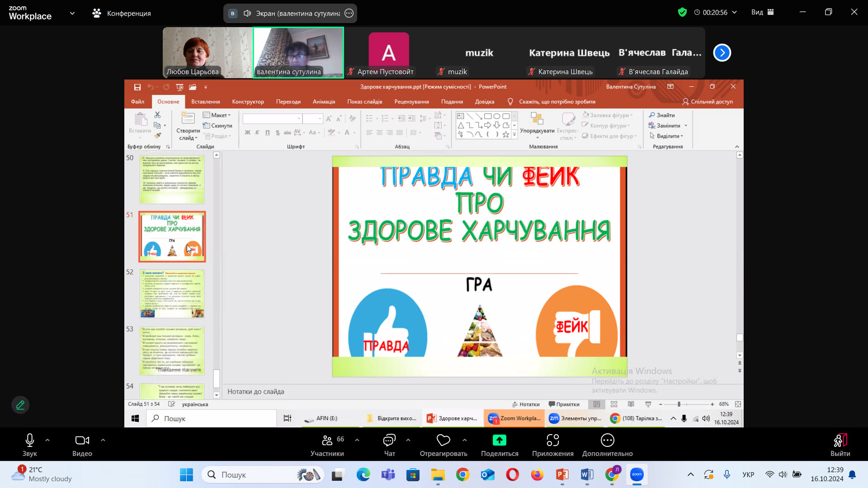This screenshot has width=868, height=488.
Task: Switch to slide sorter view in PowerPoint
Action: pyautogui.click(x=614, y=404)
